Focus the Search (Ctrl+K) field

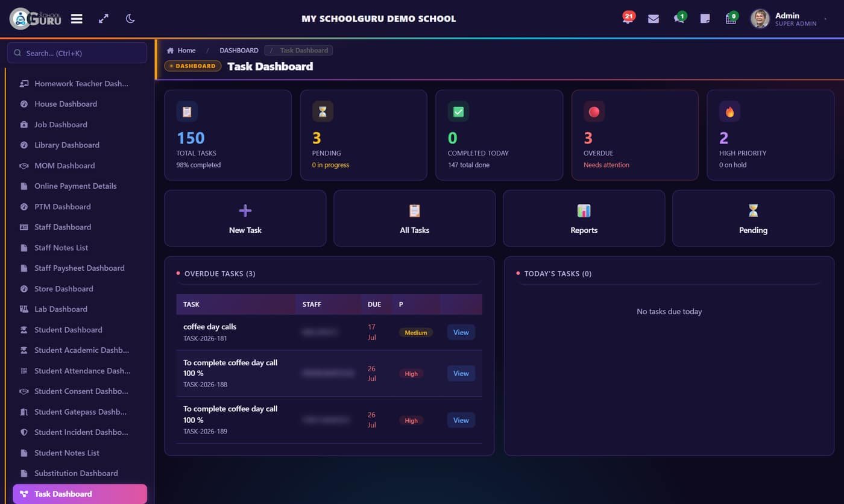[x=77, y=53]
